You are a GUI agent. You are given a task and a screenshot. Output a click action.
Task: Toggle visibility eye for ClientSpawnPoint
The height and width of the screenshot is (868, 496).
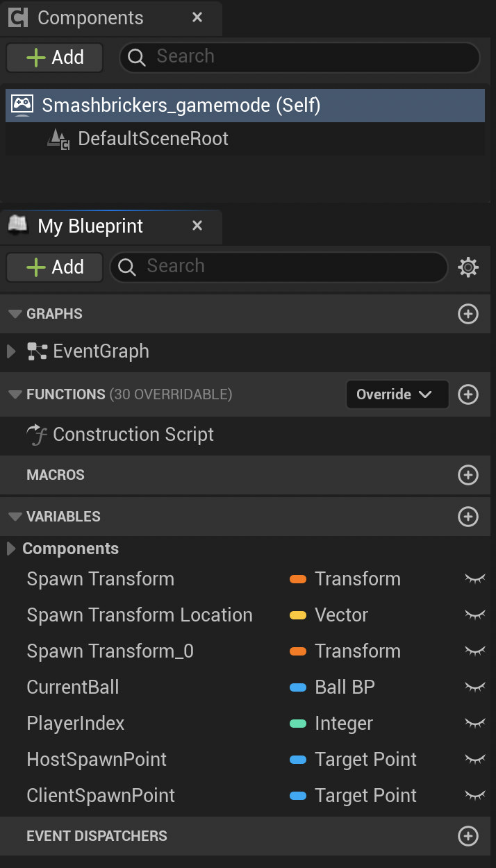click(475, 796)
